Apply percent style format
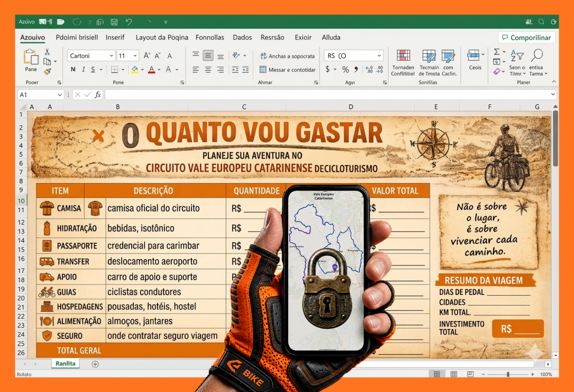 [346, 70]
